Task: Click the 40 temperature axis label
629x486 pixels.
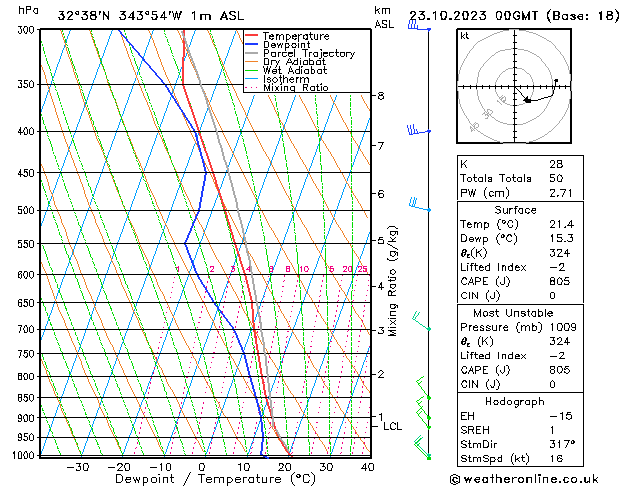Action: [x=367, y=468]
